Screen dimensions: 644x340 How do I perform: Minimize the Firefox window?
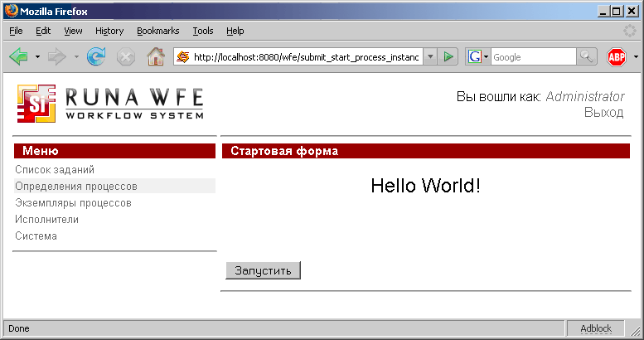point(603,11)
